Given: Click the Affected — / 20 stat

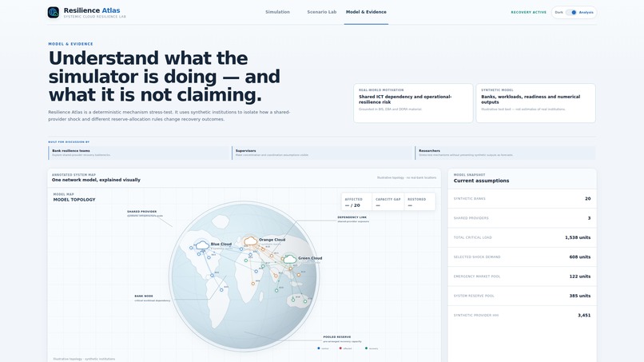Looking at the screenshot, I should click(356, 202).
